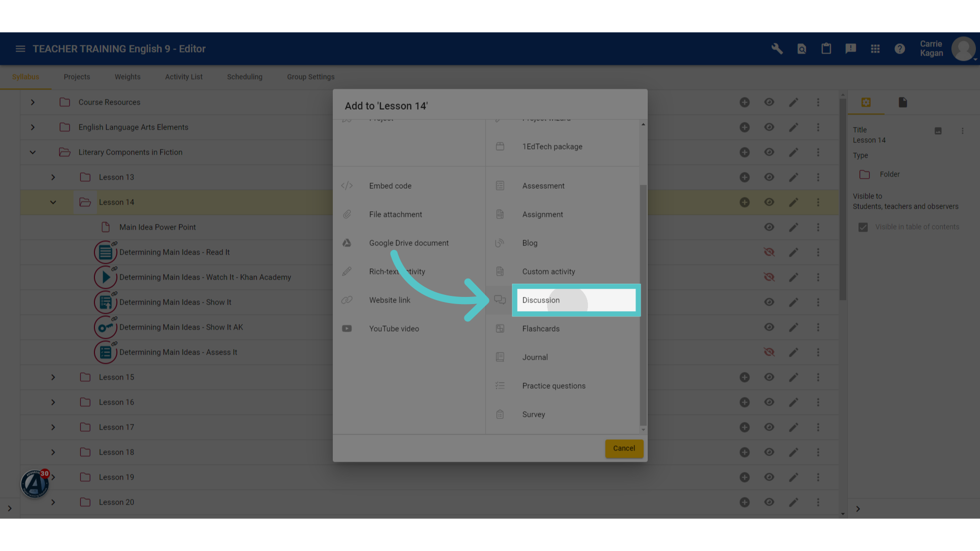Edit Lesson 18 with pencil icon
The height and width of the screenshot is (551, 980).
click(x=793, y=452)
